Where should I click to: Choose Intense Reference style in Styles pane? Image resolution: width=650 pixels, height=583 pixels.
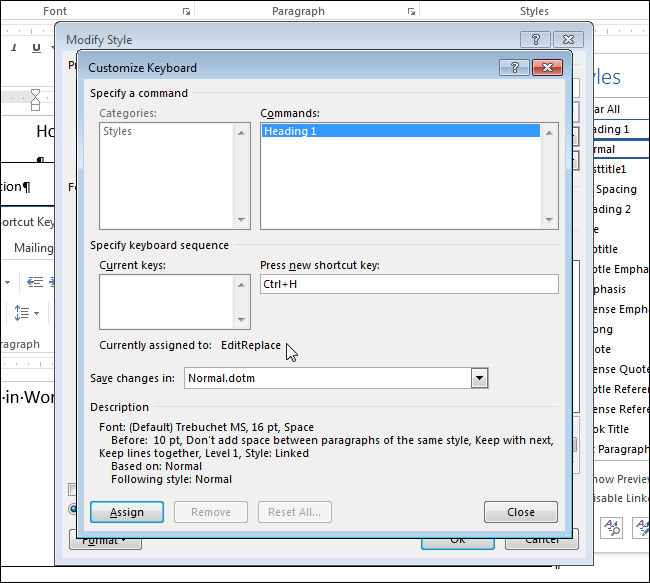pyautogui.click(x=620, y=409)
